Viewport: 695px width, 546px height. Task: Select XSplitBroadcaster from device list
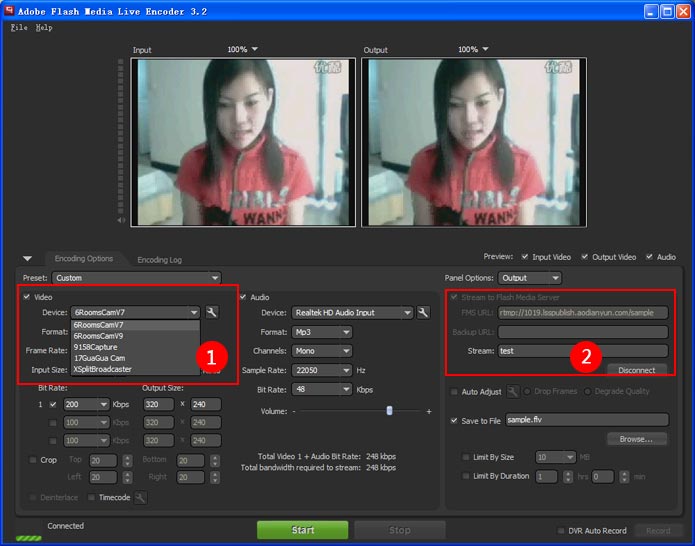click(x=135, y=369)
